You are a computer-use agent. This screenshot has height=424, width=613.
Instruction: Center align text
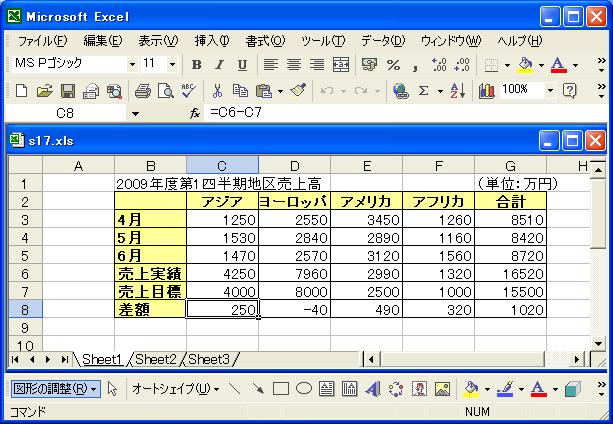294,65
